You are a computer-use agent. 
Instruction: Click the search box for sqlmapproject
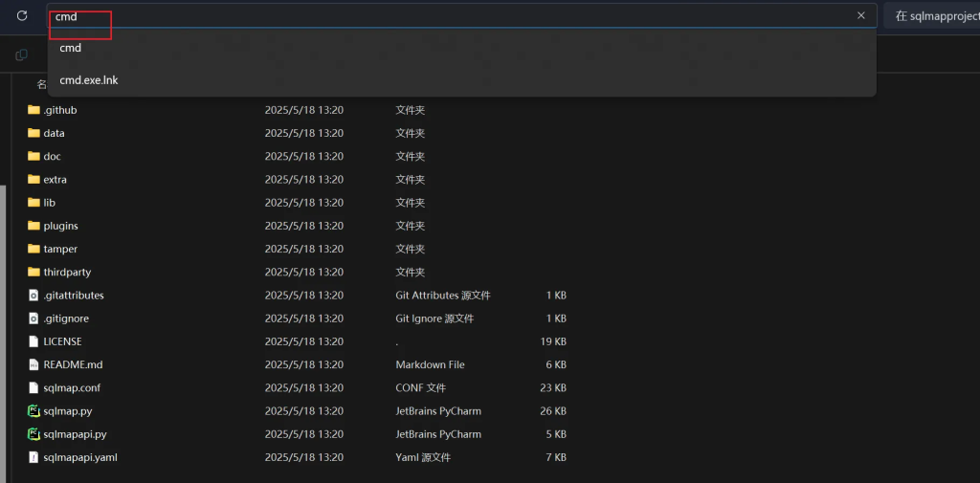click(x=932, y=15)
